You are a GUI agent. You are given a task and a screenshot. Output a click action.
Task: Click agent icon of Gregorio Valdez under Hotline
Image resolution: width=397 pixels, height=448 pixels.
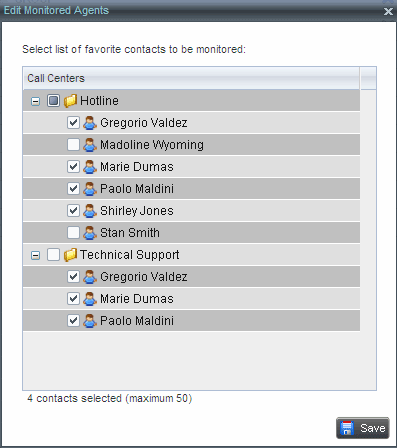point(90,123)
